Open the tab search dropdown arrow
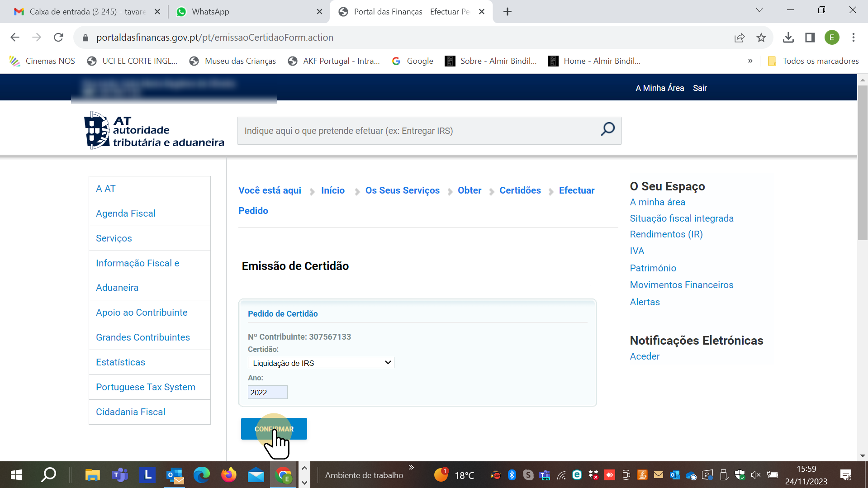This screenshot has height=488, width=868. 759,10
